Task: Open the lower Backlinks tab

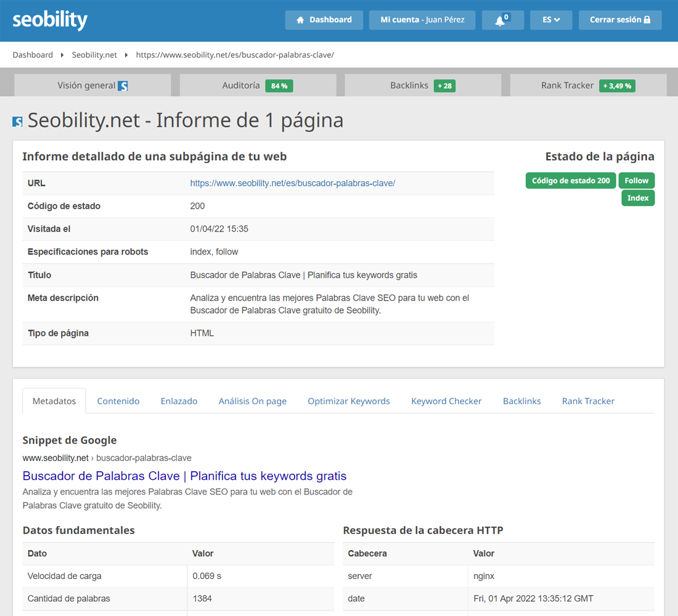Action: click(x=521, y=401)
